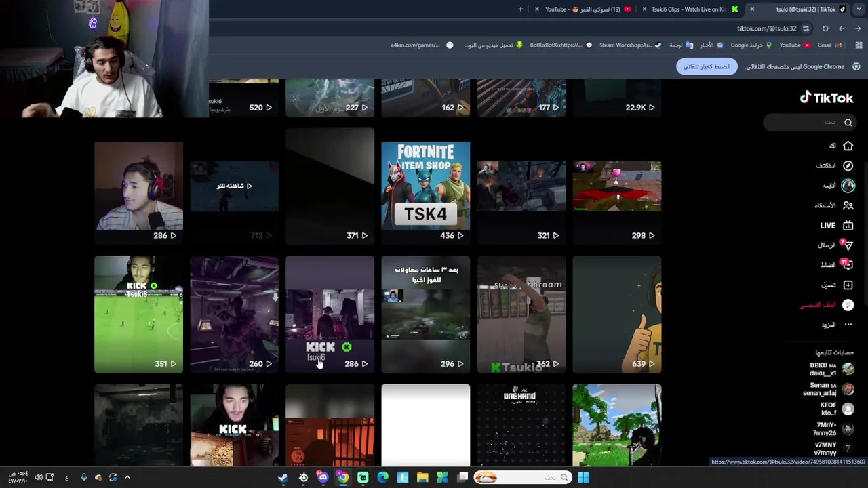
Task: Open the More three-dots menu
Action: (848, 325)
